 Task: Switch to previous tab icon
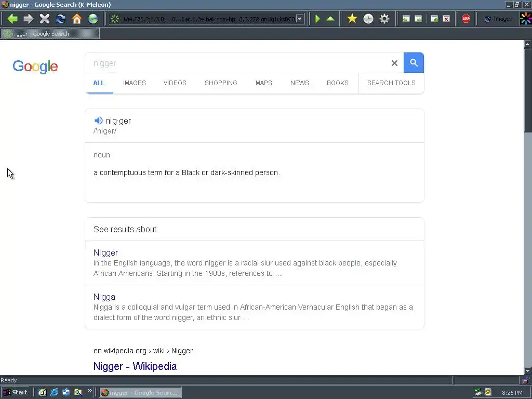coord(406,19)
